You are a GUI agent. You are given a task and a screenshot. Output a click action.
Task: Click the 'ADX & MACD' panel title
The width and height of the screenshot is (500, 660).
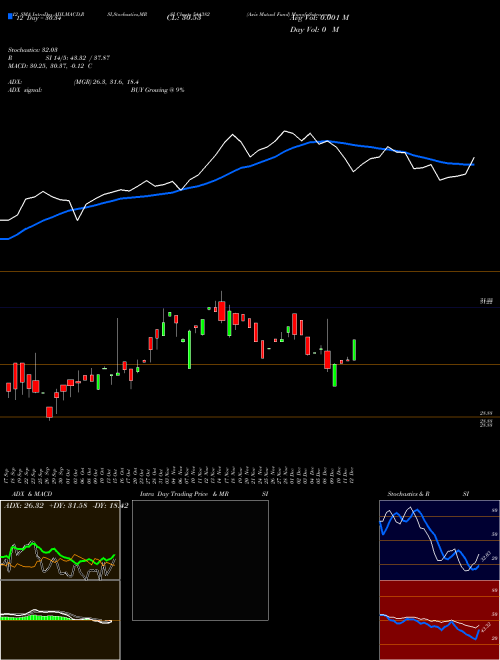coord(32,494)
